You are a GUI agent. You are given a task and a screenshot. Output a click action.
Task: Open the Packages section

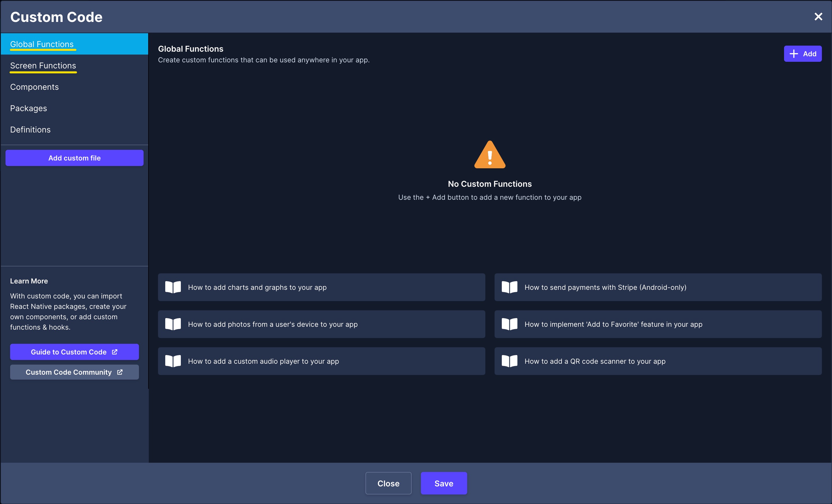74,108
